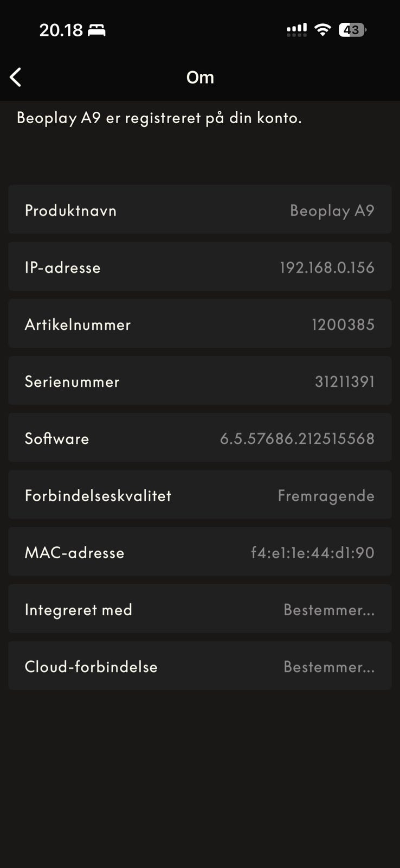
Task: Tap the Serienummer value 31211391
Action: pyautogui.click(x=345, y=381)
